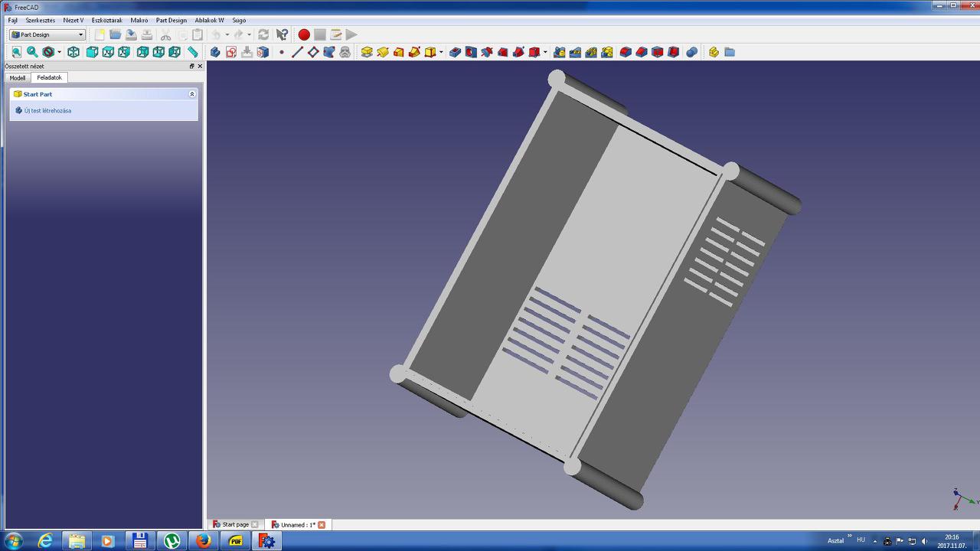Click the Refresh recompute icon
980x551 pixels.
pos(263,34)
